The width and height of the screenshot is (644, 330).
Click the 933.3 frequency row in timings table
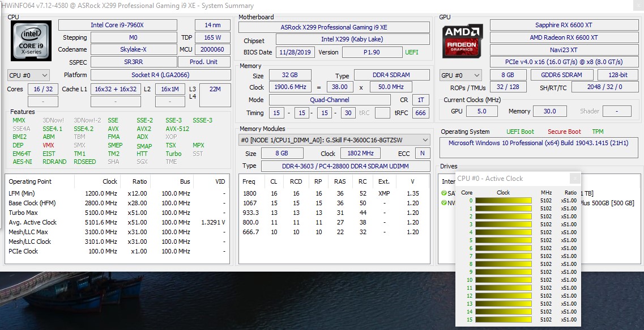334,213
